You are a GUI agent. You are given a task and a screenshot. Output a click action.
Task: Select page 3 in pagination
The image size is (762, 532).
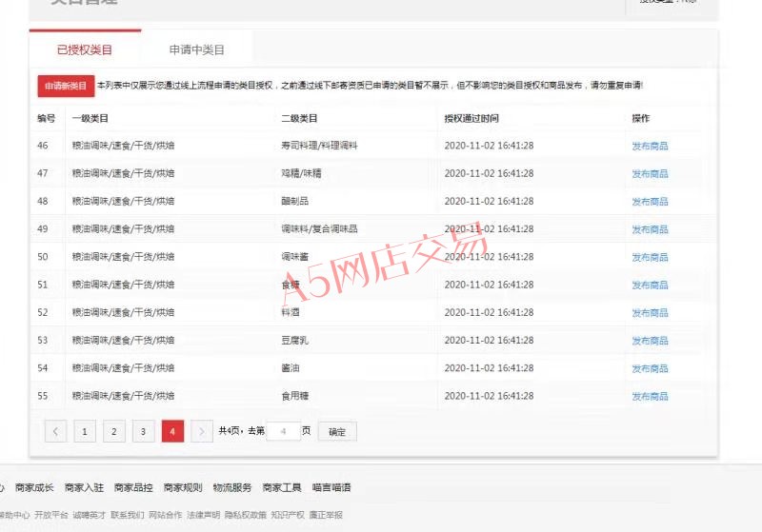pyautogui.click(x=143, y=431)
